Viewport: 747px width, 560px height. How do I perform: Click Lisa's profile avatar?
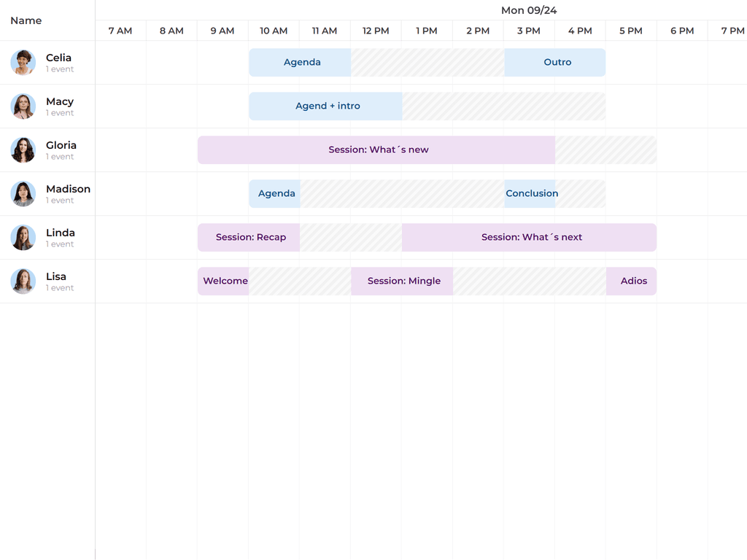coord(23,281)
